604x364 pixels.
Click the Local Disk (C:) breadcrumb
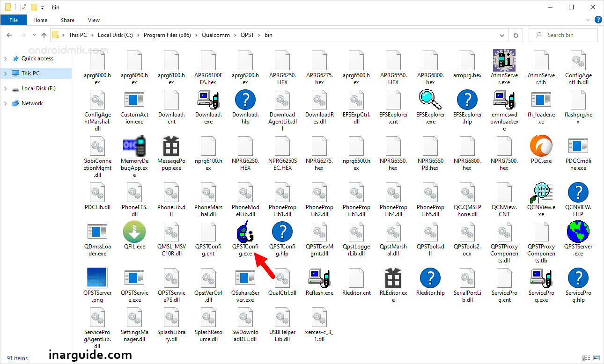tap(115, 35)
